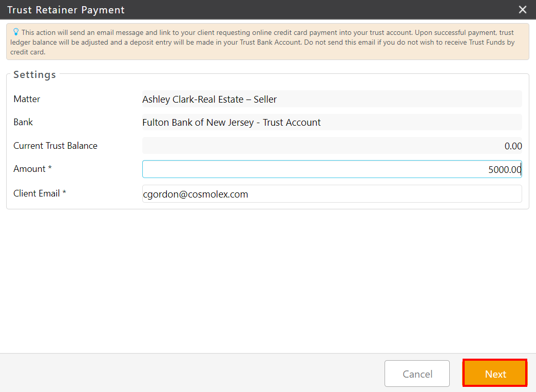Click the orange Next button
This screenshot has width=536, height=392.
click(x=494, y=373)
